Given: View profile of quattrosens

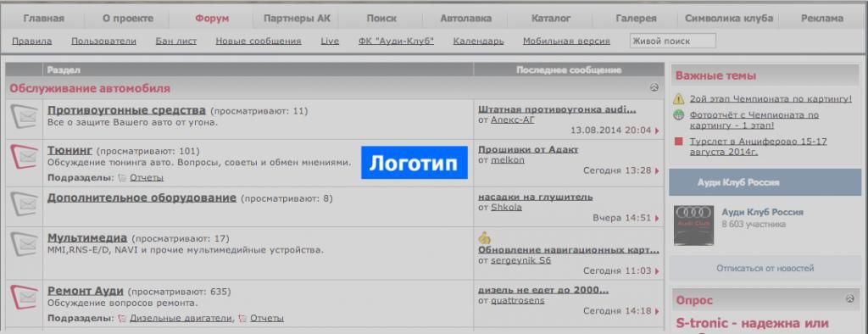Looking at the screenshot, I should (518, 300).
